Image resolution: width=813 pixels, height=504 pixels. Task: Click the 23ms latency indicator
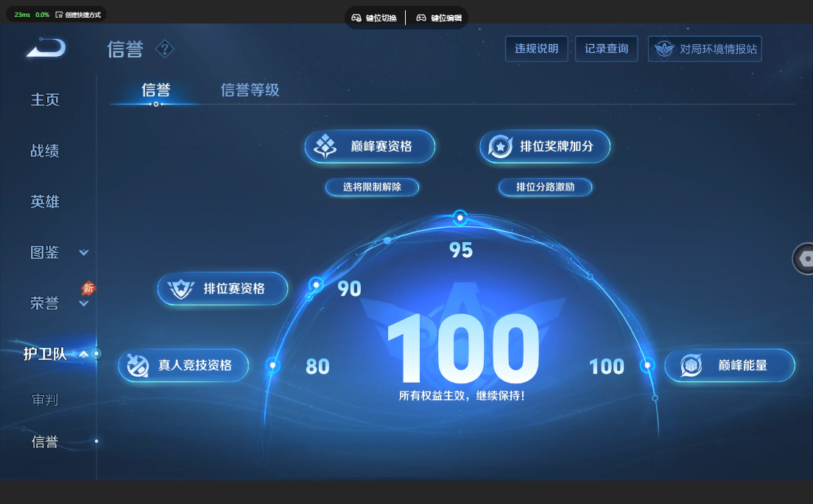pos(22,15)
